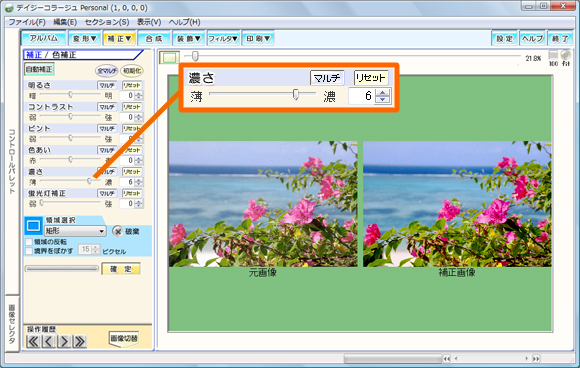Jump to first step in 操作履歴

point(33,341)
